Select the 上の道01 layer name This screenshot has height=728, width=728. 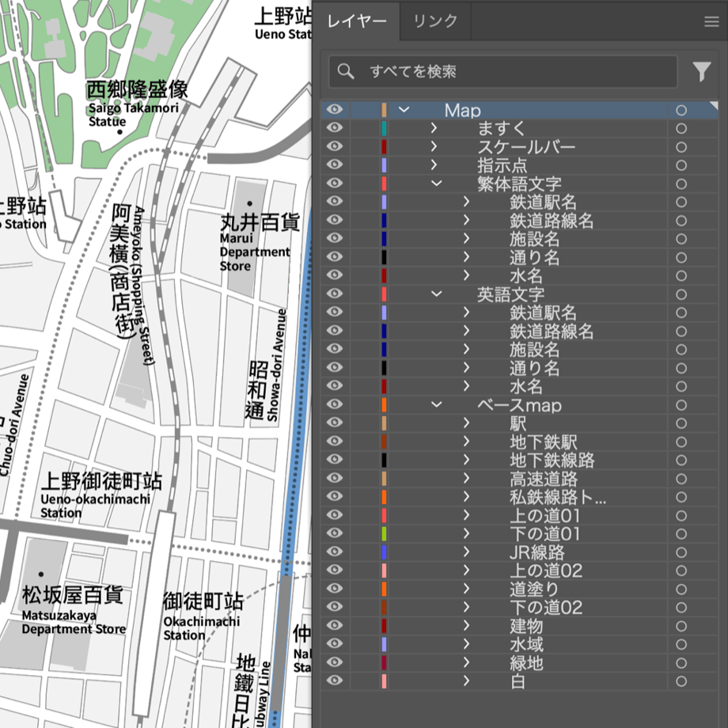[x=545, y=516]
